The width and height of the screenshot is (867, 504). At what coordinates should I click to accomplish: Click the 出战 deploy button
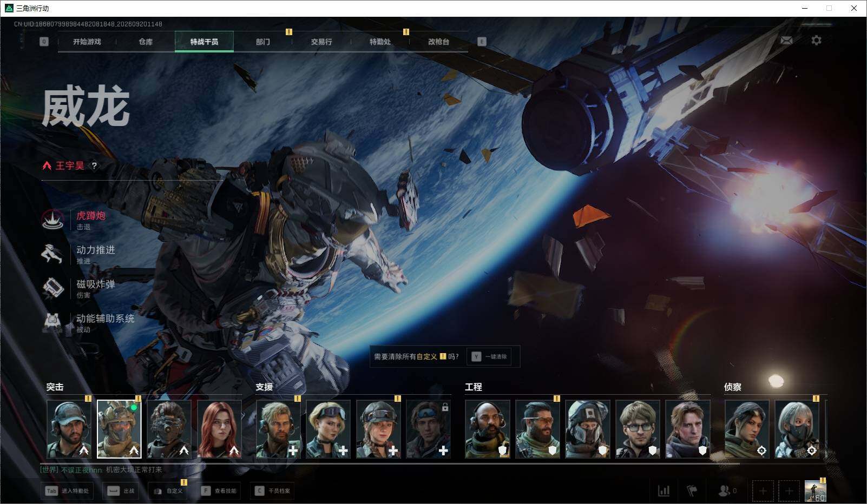pyautogui.click(x=121, y=490)
